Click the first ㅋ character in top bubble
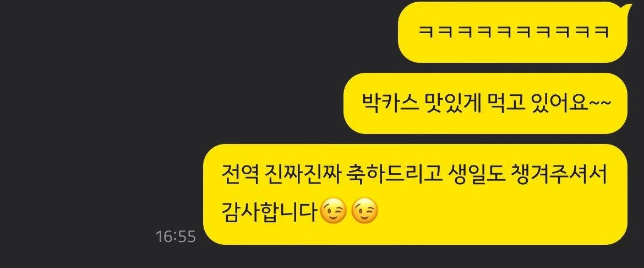Viewport: 644px width, 268px height. [425, 32]
